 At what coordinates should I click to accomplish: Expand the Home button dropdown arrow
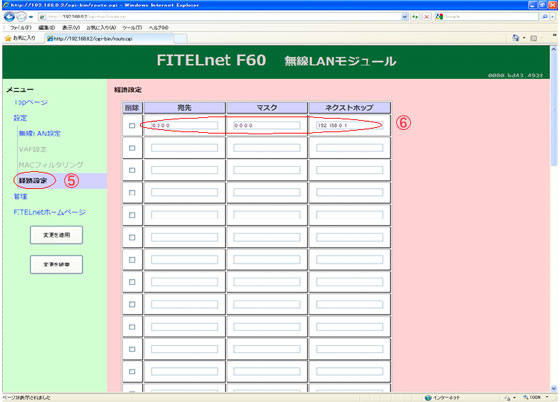(x=524, y=38)
